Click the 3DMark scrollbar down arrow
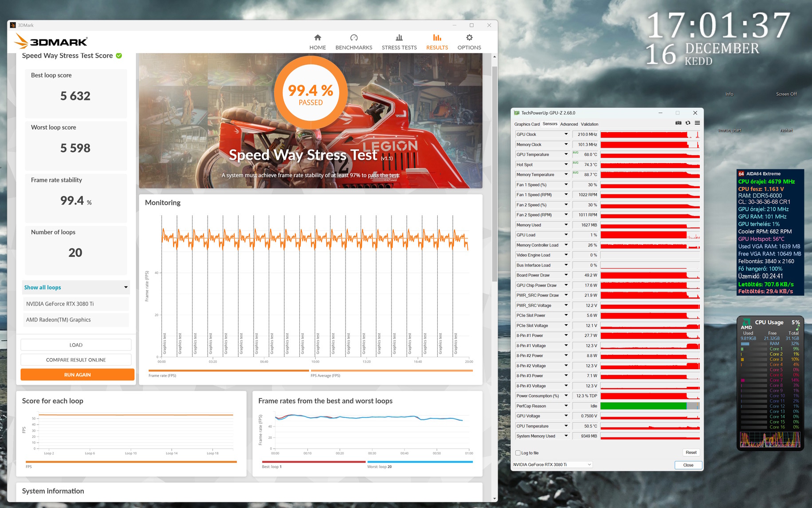Image resolution: width=812 pixels, height=508 pixels. (494, 499)
